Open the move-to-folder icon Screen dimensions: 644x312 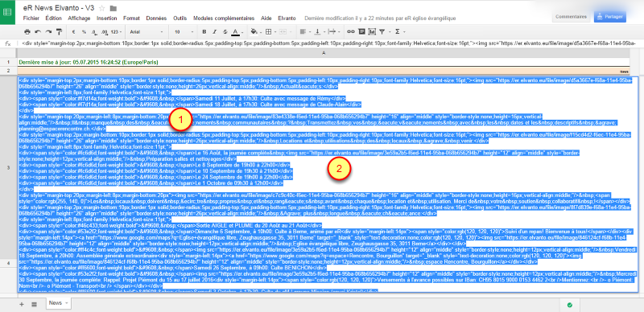click(114, 8)
